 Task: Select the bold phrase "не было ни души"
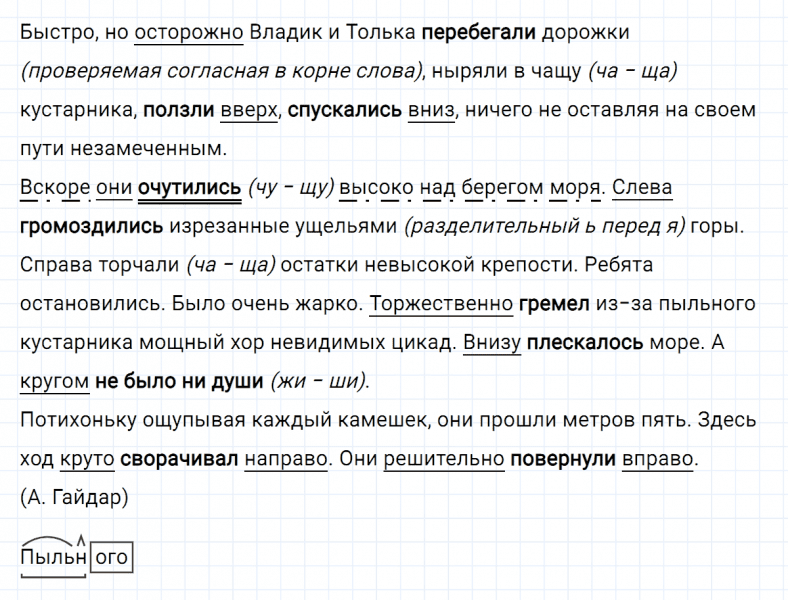(x=178, y=381)
